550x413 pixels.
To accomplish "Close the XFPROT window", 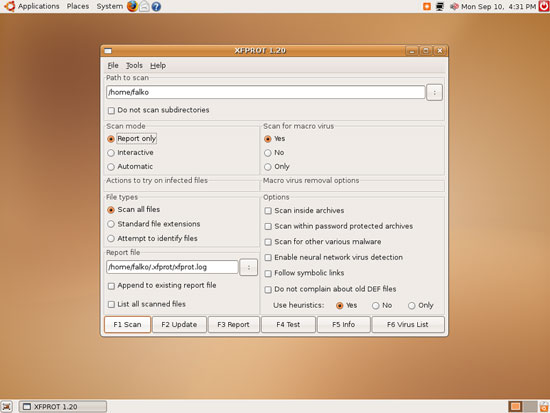I will click(440, 51).
